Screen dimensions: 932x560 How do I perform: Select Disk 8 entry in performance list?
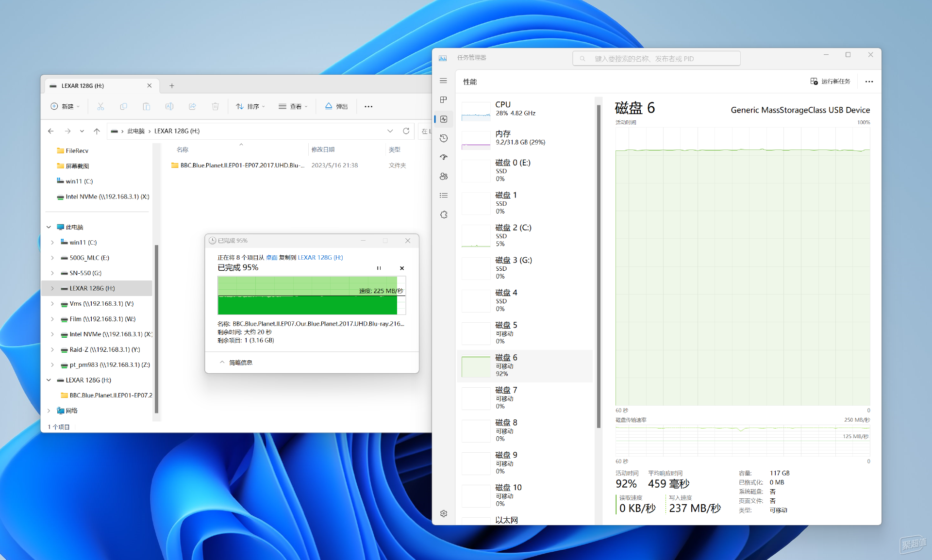click(525, 430)
